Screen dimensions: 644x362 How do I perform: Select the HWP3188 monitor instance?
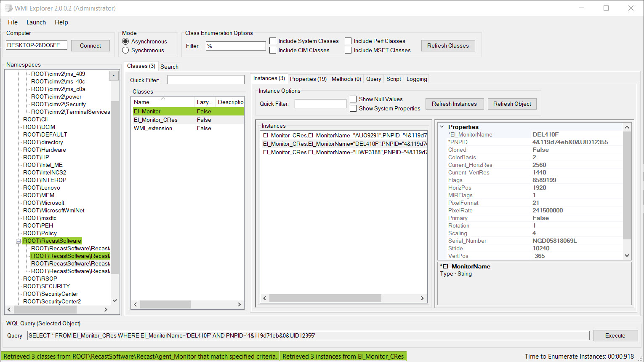(x=344, y=152)
